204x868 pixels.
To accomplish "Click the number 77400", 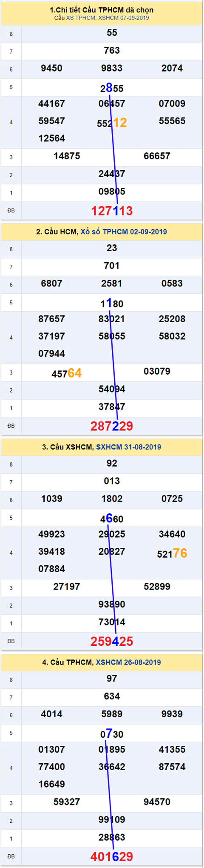I will (52, 767).
